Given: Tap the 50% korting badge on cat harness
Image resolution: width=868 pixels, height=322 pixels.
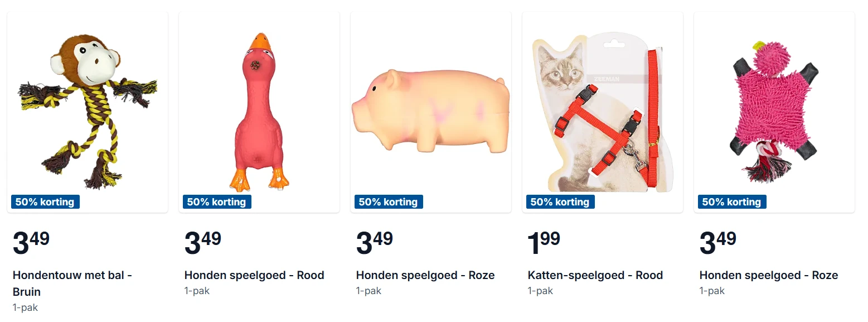Looking at the screenshot, I should click(560, 202).
